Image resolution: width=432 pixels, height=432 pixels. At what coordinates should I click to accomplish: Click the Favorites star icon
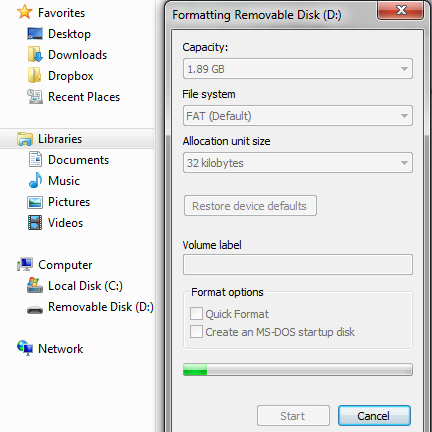[25, 12]
